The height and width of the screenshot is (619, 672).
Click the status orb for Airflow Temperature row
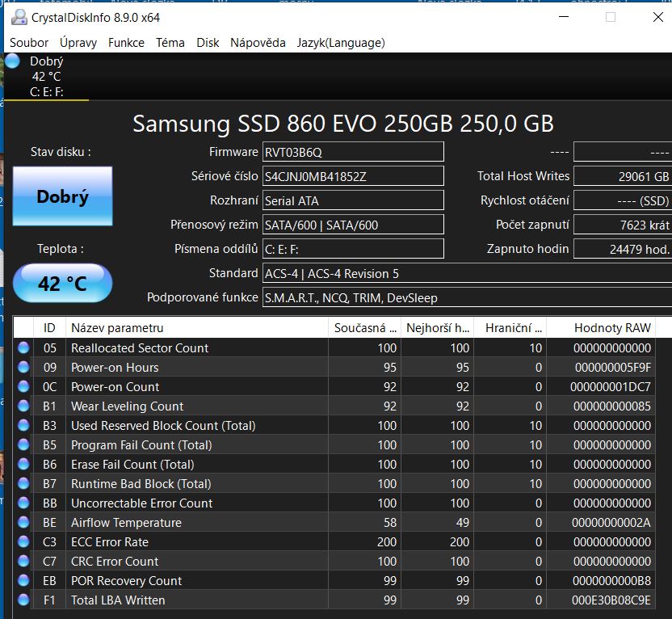23,523
